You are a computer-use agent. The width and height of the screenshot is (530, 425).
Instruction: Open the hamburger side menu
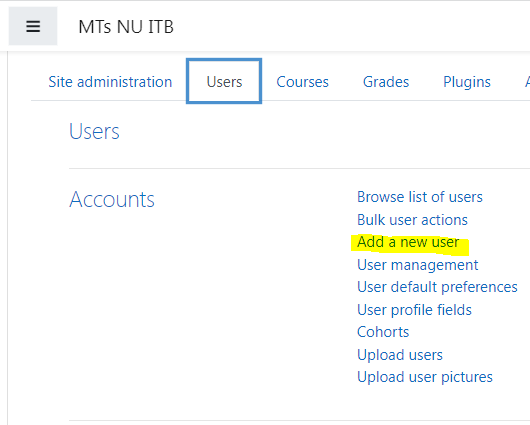point(33,26)
